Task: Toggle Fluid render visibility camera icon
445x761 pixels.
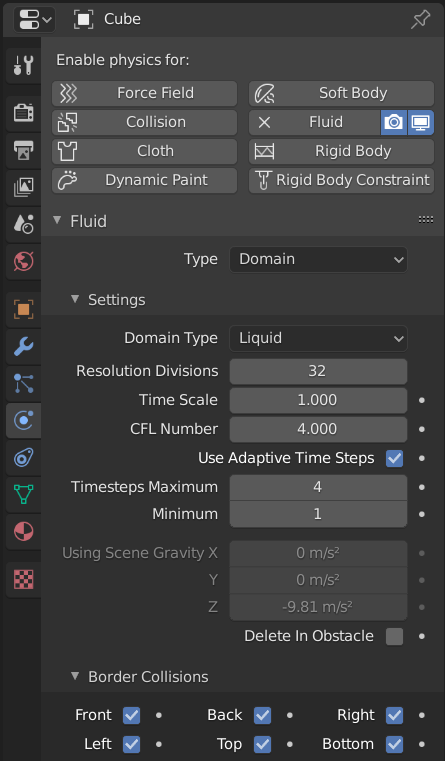Action: (x=394, y=122)
